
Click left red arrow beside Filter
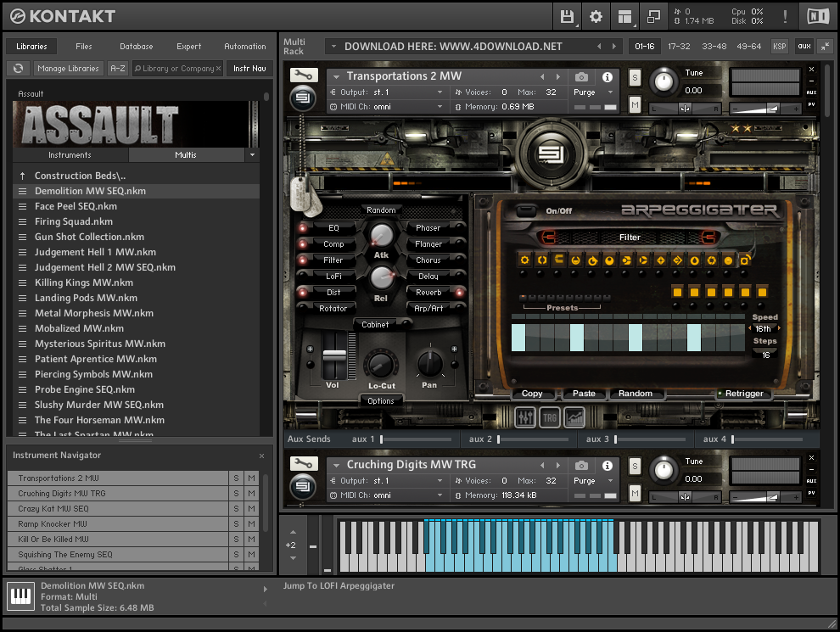(x=548, y=237)
